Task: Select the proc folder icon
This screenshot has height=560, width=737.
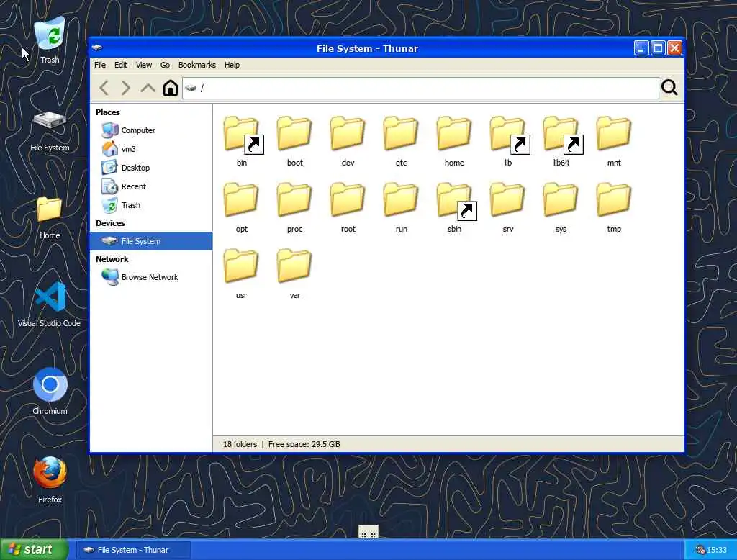Action: pos(294,200)
